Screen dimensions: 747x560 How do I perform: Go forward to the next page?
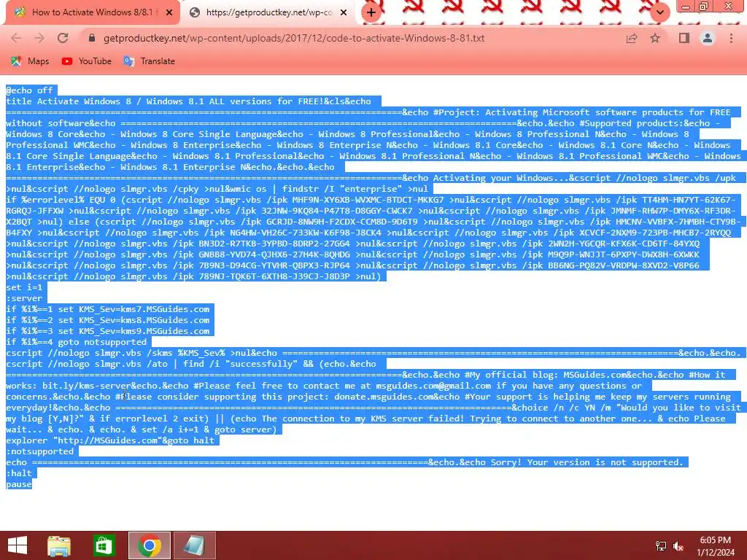tap(39, 38)
